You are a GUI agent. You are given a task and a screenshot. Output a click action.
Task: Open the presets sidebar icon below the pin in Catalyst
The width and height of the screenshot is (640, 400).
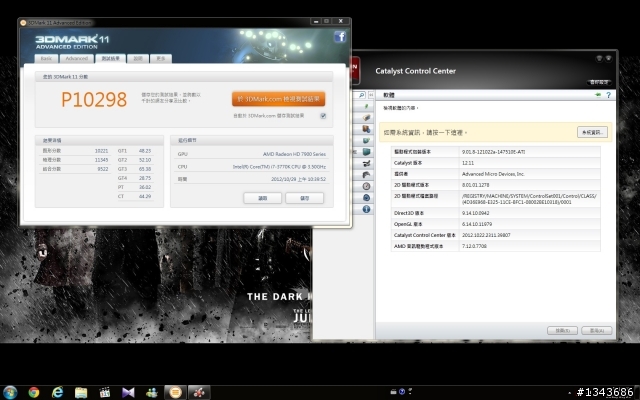click(367, 118)
